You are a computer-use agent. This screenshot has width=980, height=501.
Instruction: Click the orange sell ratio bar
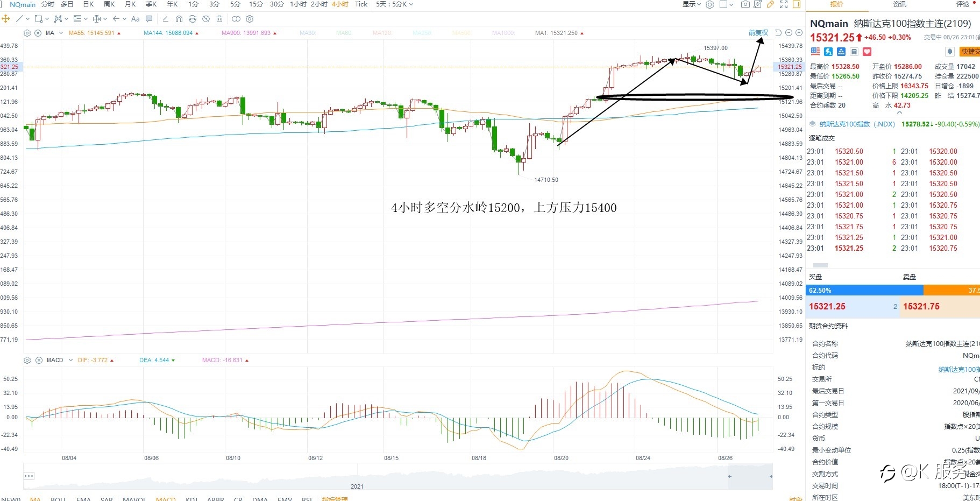[951, 291]
